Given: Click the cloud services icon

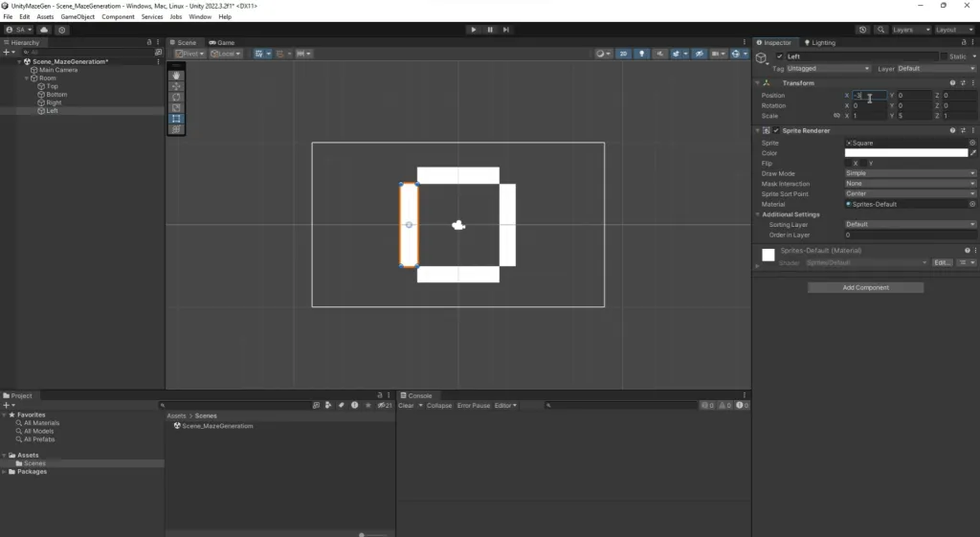Looking at the screenshot, I should (44, 30).
